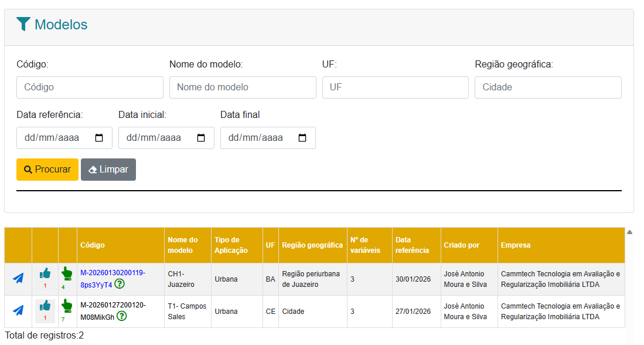The height and width of the screenshot is (345, 644).
Task: Click the Empresa column header
Action: pyautogui.click(x=561, y=245)
